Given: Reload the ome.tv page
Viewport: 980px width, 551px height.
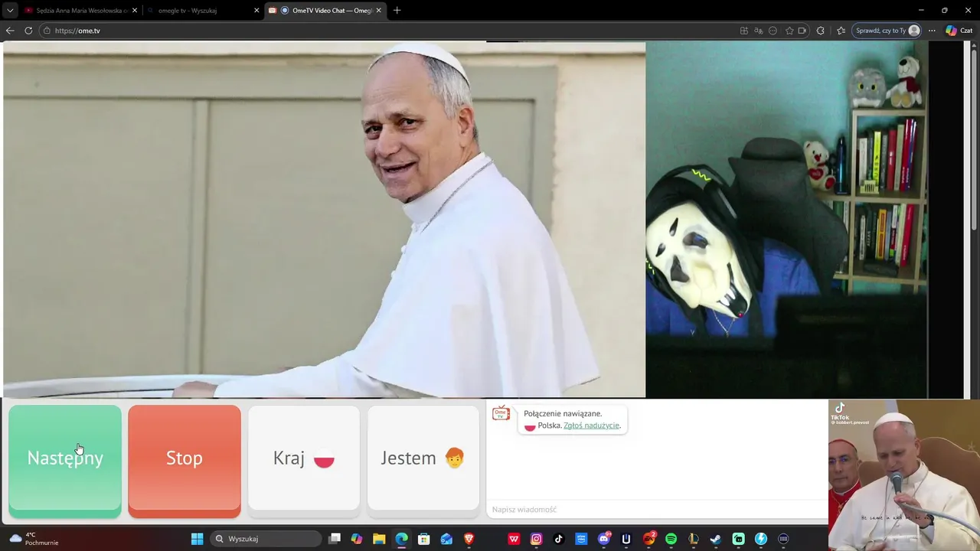Looking at the screenshot, I should point(28,31).
